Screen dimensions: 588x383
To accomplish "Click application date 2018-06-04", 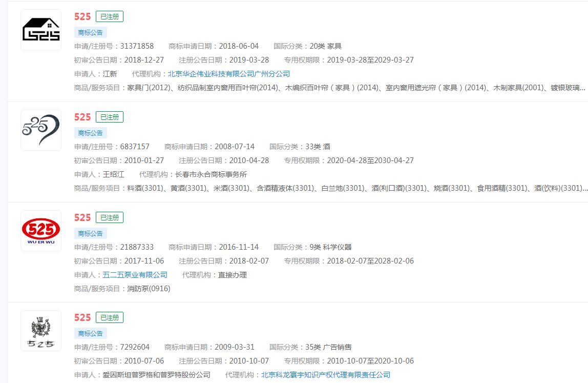I will (x=239, y=46).
